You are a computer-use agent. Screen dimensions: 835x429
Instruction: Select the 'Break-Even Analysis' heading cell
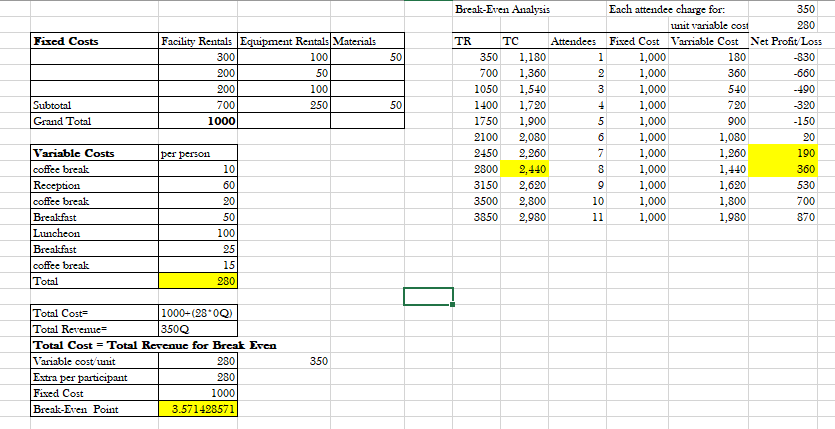502,9
